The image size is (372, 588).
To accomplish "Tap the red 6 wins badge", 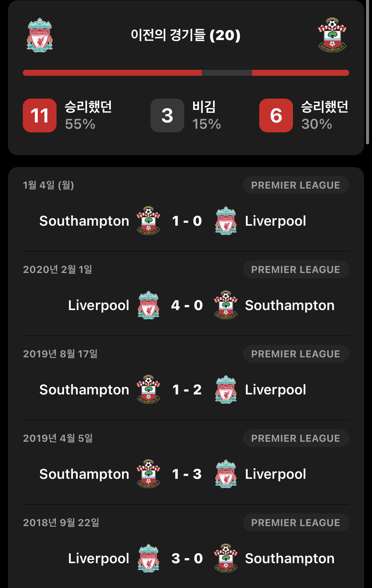I will pyautogui.click(x=276, y=115).
